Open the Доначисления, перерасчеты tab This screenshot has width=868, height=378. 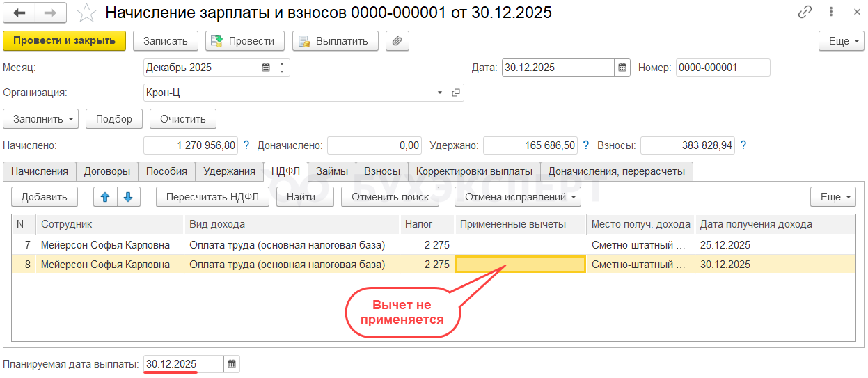tap(617, 171)
